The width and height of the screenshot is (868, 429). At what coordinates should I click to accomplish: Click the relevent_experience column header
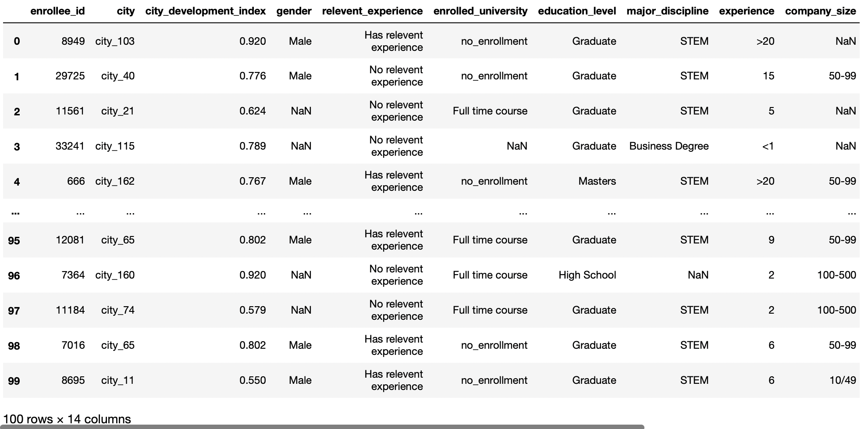[x=372, y=11]
